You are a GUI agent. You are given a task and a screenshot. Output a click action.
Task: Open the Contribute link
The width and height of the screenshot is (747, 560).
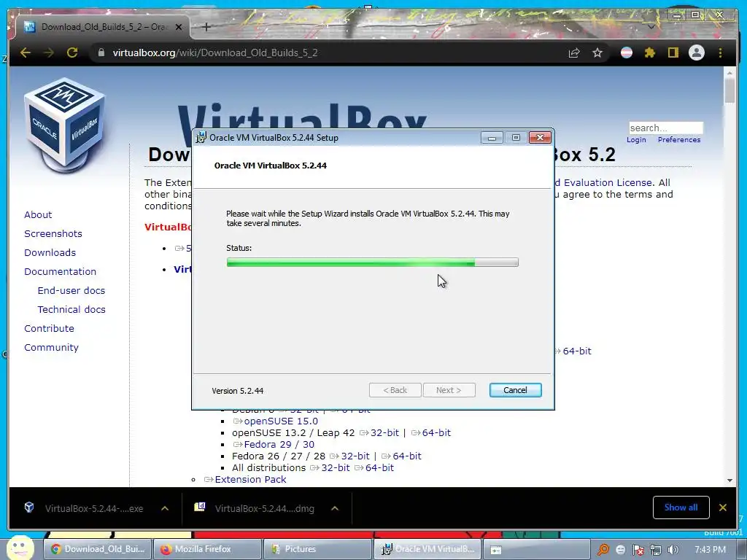click(49, 329)
